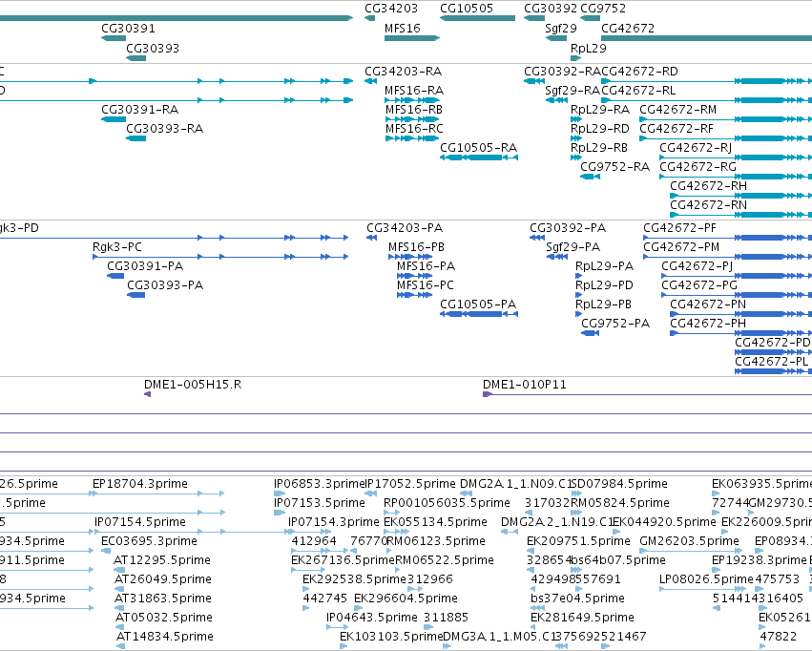
Task: Select the EK296604.5prime EST label
Action: [406, 598]
